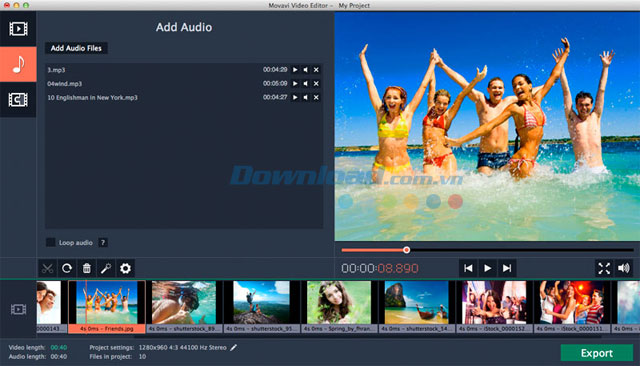Click the duration 00:04:27 of Englishman track
This screenshot has width=640, height=366.
[x=275, y=98]
